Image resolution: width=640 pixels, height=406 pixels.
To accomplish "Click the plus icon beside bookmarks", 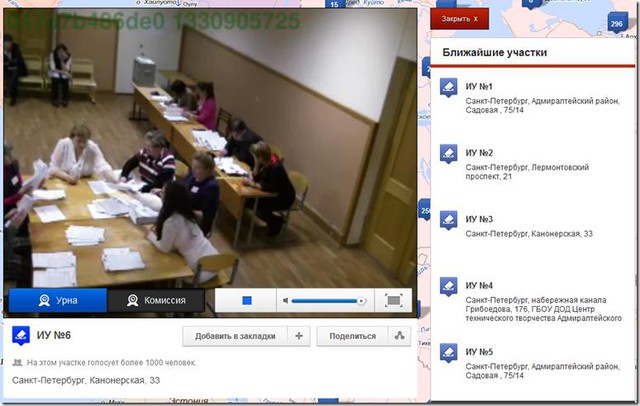I will tap(299, 336).
